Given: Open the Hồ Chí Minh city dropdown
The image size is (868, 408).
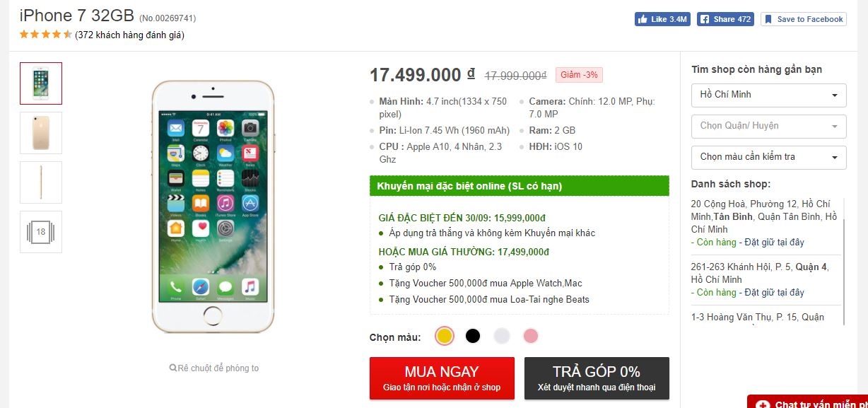Looking at the screenshot, I should pyautogui.click(x=768, y=95).
